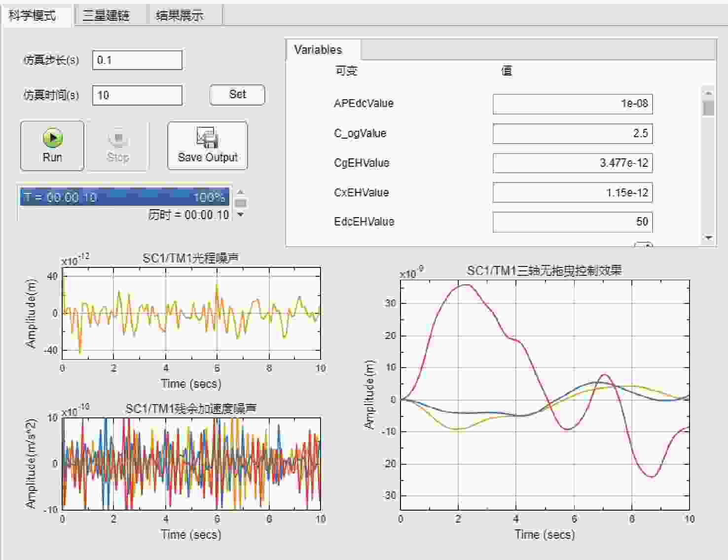The height and width of the screenshot is (560, 728).
Task: Click Variables panel scrollbar down arrow
Action: click(708, 238)
